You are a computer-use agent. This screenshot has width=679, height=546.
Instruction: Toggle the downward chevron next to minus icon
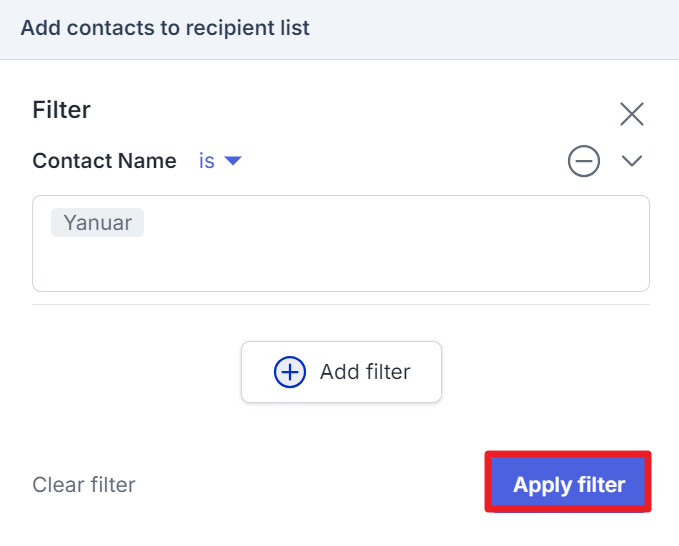pos(632,161)
